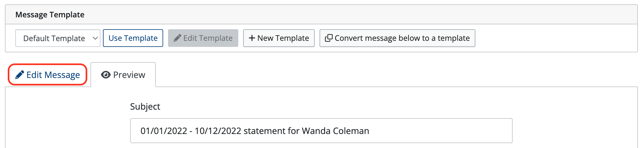Click the Subject label
Image resolution: width=644 pixels, height=148 pixels.
pos(145,107)
